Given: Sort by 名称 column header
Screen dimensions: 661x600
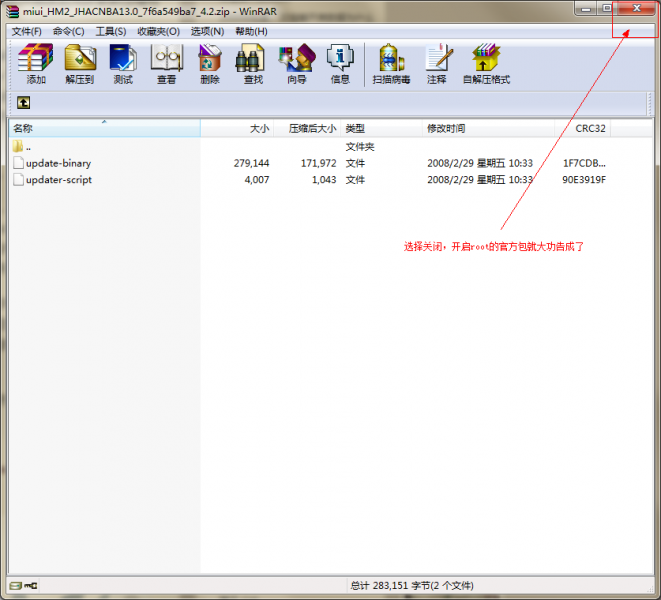Looking at the screenshot, I should pos(105,128).
